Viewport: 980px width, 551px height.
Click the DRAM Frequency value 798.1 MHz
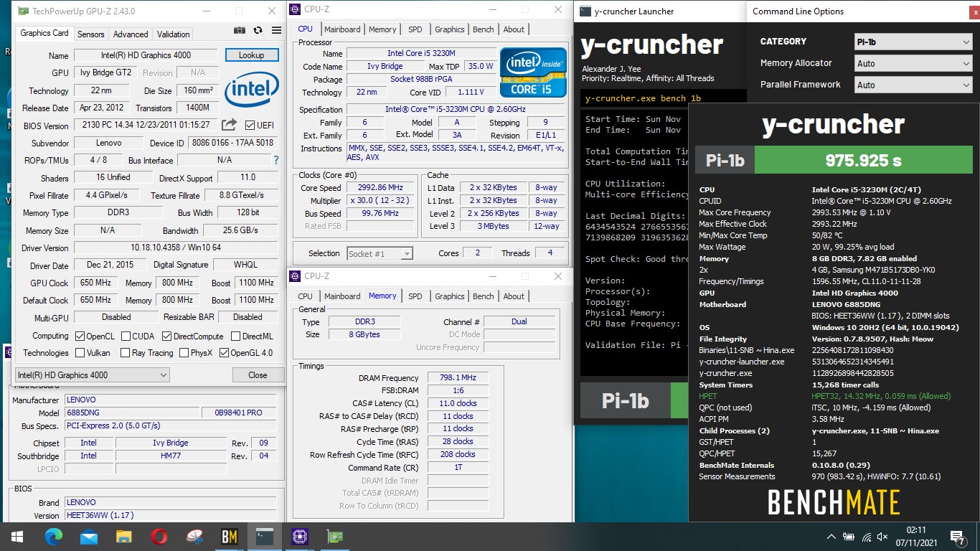tap(458, 378)
